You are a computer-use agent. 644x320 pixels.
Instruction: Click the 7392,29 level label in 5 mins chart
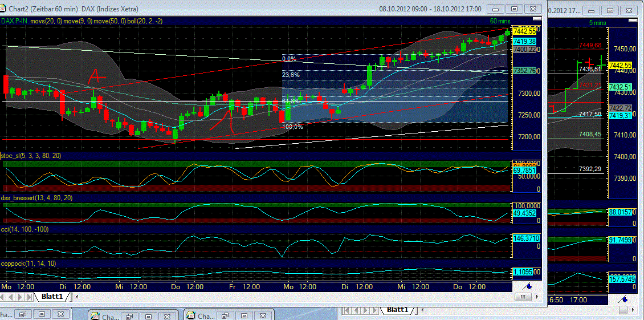pyautogui.click(x=590, y=169)
